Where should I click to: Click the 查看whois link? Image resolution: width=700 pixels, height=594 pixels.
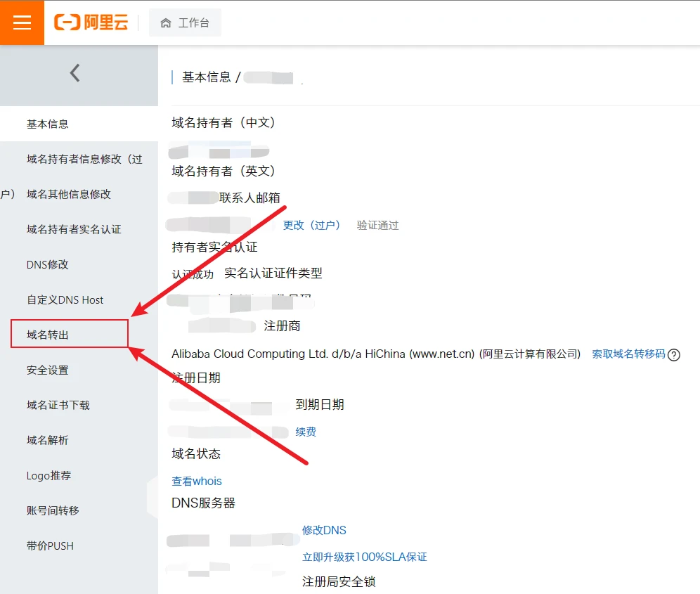[197, 481]
